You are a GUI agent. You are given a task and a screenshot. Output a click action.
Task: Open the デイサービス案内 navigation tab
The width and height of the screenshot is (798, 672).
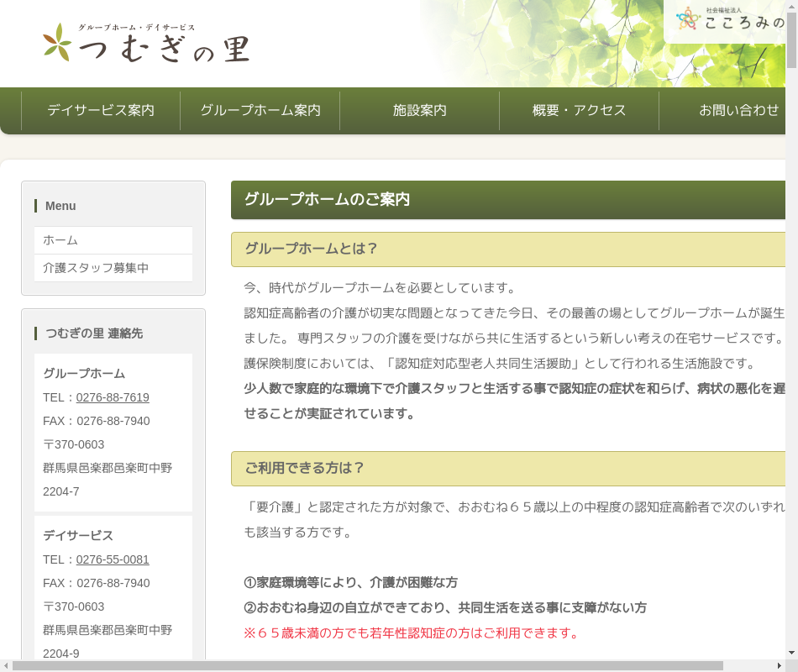101,110
